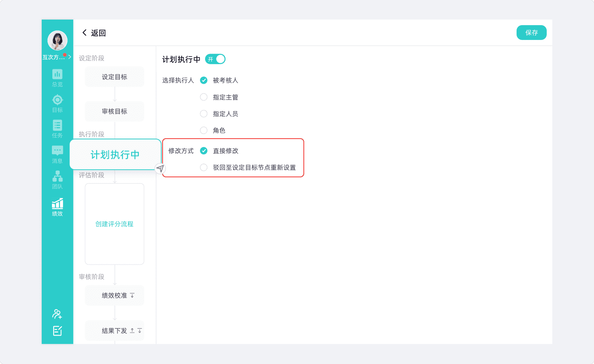This screenshot has height=364, width=594.
Task: Click 创建评分流程 link
Action: [x=114, y=224]
